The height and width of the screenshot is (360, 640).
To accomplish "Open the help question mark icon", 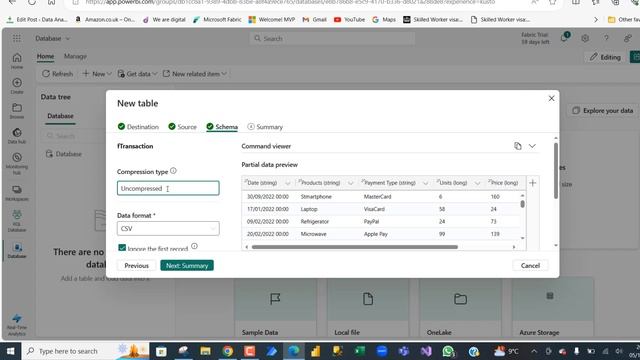I will [606, 38].
